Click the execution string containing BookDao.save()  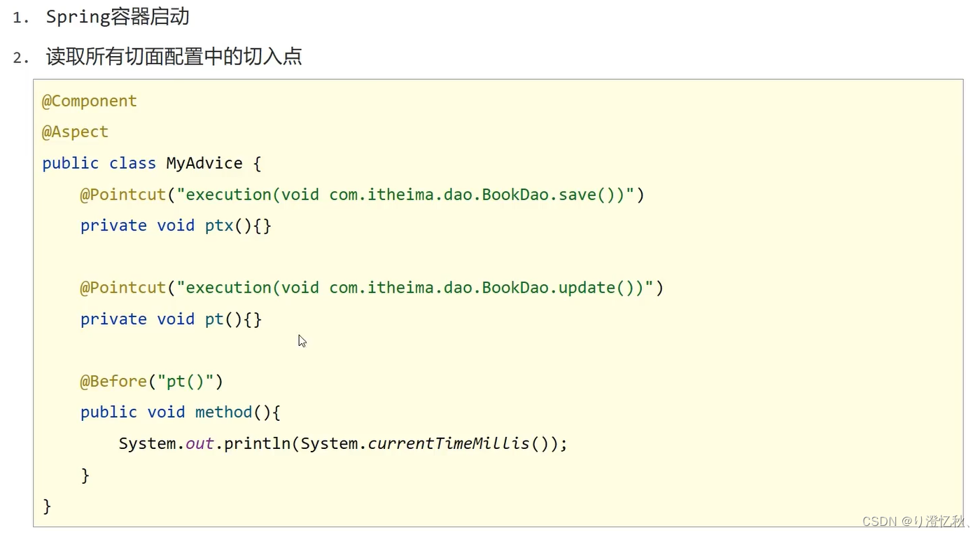tap(405, 194)
